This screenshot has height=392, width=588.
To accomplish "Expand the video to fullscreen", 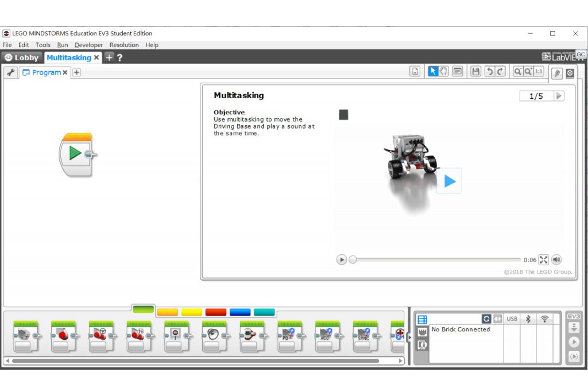I will (x=543, y=259).
